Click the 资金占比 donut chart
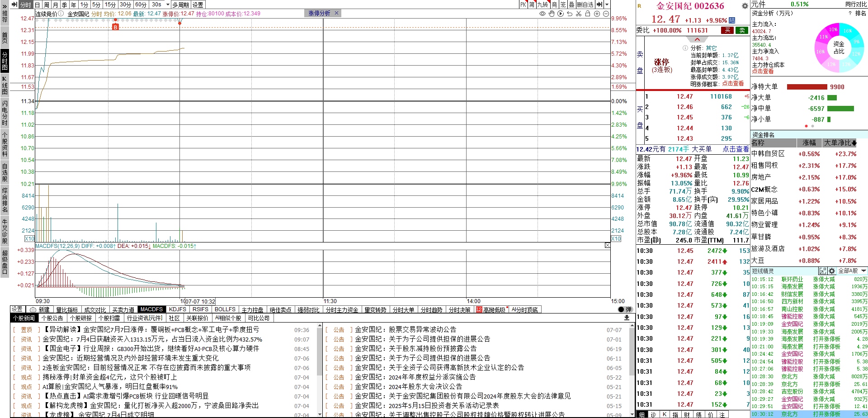868x418 pixels. pos(839,47)
